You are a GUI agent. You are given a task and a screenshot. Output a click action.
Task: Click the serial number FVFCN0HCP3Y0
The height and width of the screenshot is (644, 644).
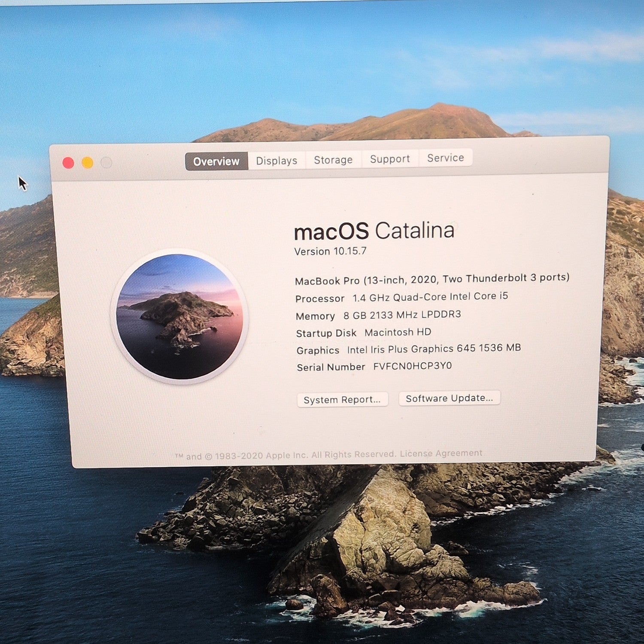[413, 366]
